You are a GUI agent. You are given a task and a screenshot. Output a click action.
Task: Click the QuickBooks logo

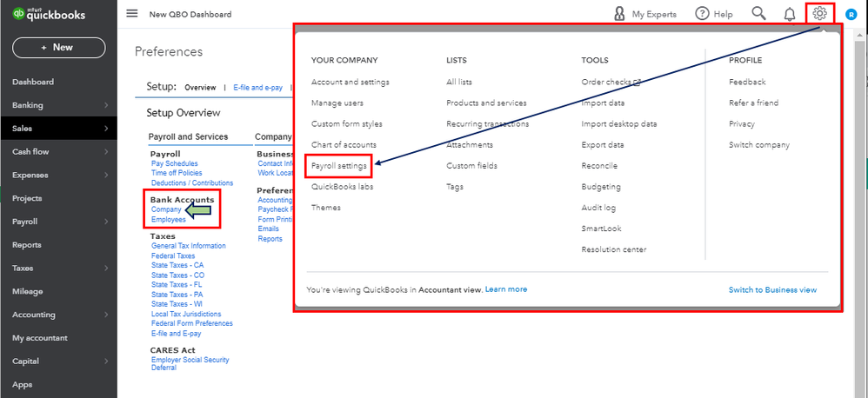(49, 15)
